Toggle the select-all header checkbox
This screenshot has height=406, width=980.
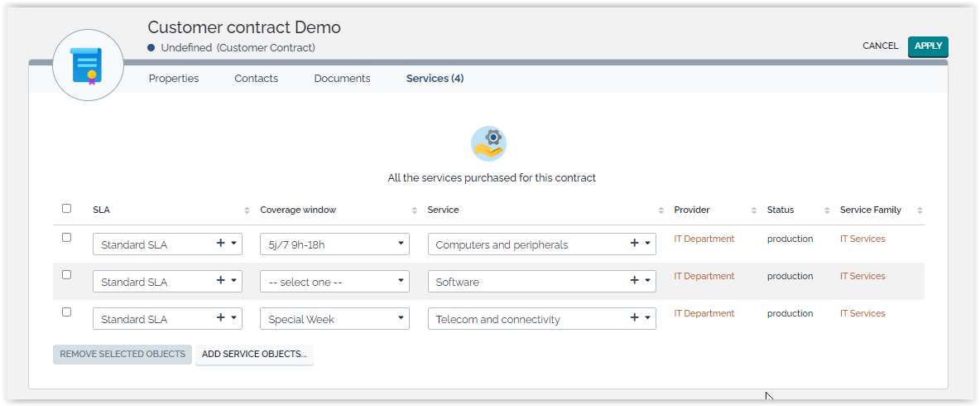pyautogui.click(x=66, y=209)
